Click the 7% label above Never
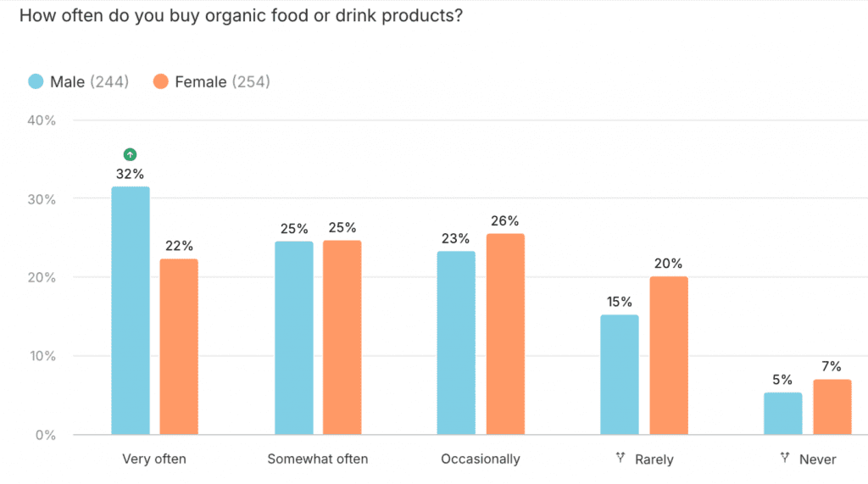The height and width of the screenshot is (484, 868). point(831,366)
